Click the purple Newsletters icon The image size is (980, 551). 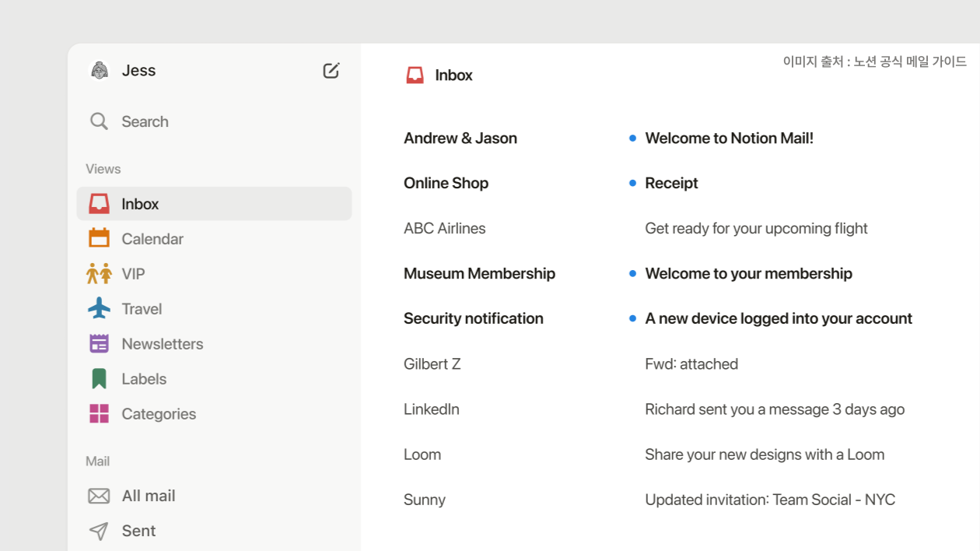click(99, 343)
